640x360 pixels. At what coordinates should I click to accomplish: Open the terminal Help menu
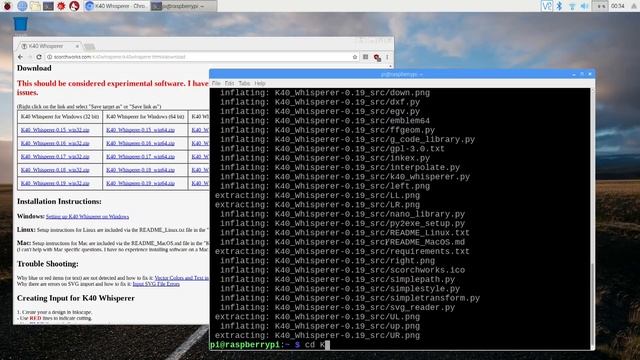(x=260, y=83)
